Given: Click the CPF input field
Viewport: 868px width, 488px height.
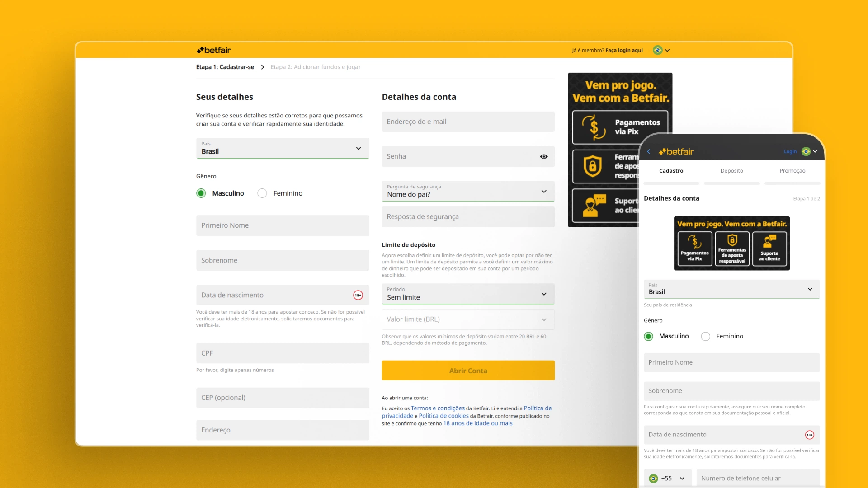Looking at the screenshot, I should pyautogui.click(x=282, y=353).
